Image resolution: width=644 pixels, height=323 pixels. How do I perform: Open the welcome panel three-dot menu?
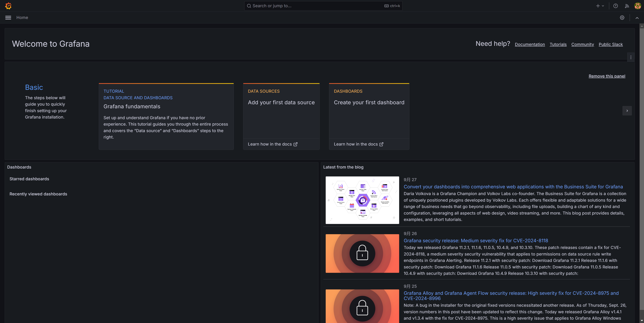631,57
